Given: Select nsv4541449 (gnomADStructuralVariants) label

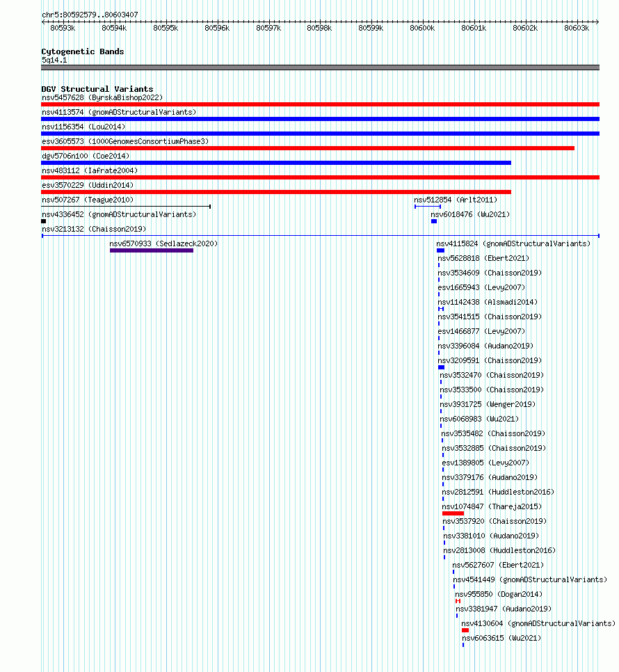Looking at the screenshot, I should (x=530, y=579).
